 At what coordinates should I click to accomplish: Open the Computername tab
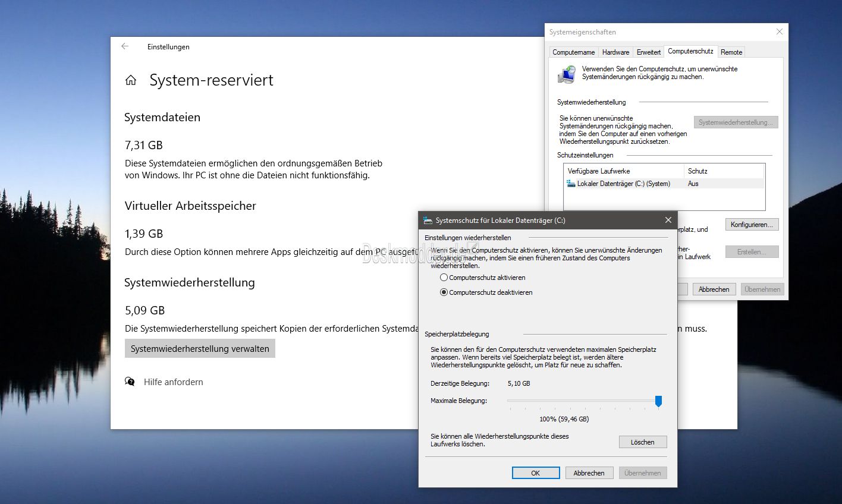coord(573,52)
